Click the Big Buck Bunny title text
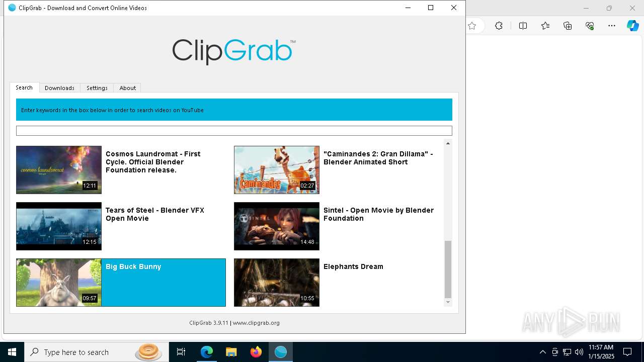Viewport: 644px width, 362px height. [133, 266]
